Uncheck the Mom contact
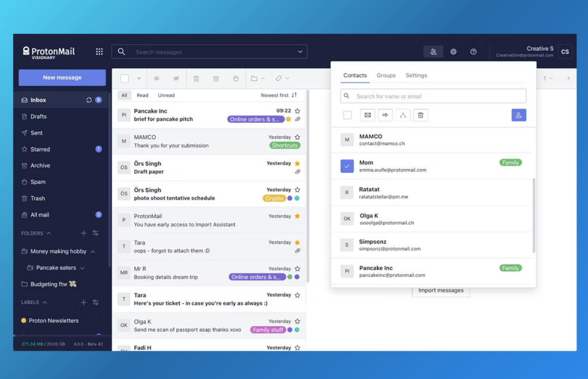The image size is (588, 379). pos(347,166)
